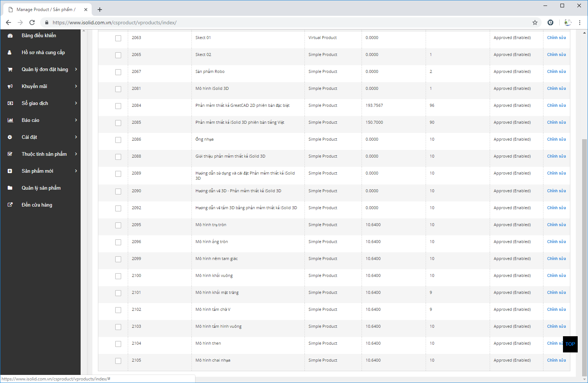Click the user icon for Hồ sơ nhà cung cấp
The image size is (588, 383).
10,53
